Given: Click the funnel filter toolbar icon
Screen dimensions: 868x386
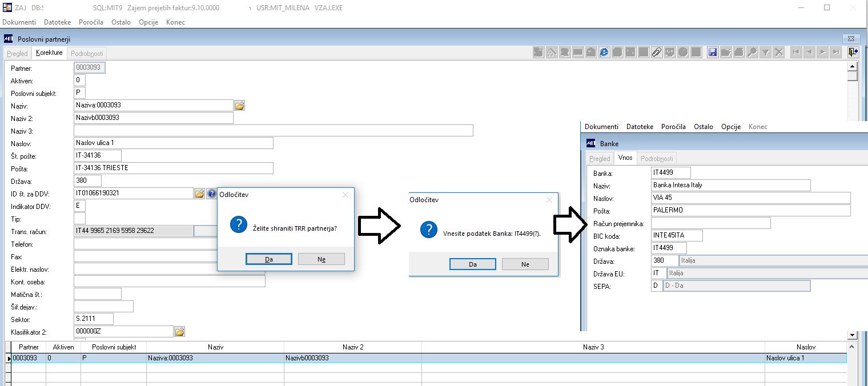Looking at the screenshot, I should coord(765,53).
